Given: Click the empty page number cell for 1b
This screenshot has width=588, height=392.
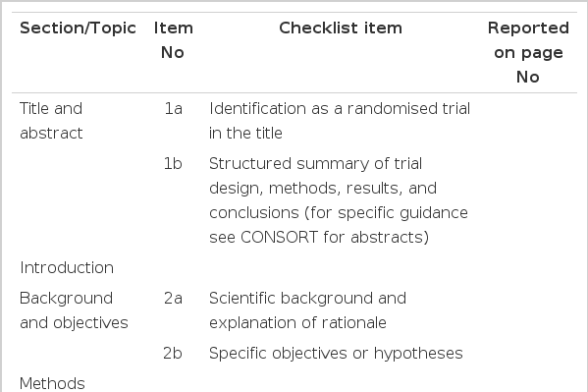Looking at the screenshot, I should click(528, 200).
